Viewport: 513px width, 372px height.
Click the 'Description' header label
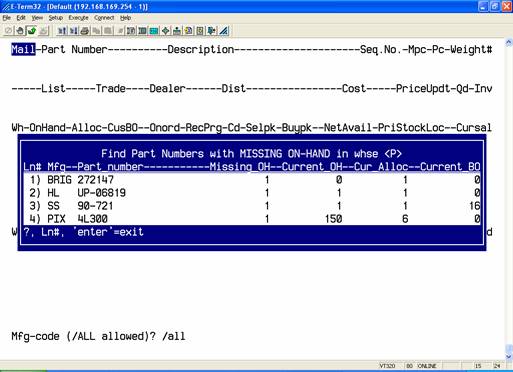[201, 50]
